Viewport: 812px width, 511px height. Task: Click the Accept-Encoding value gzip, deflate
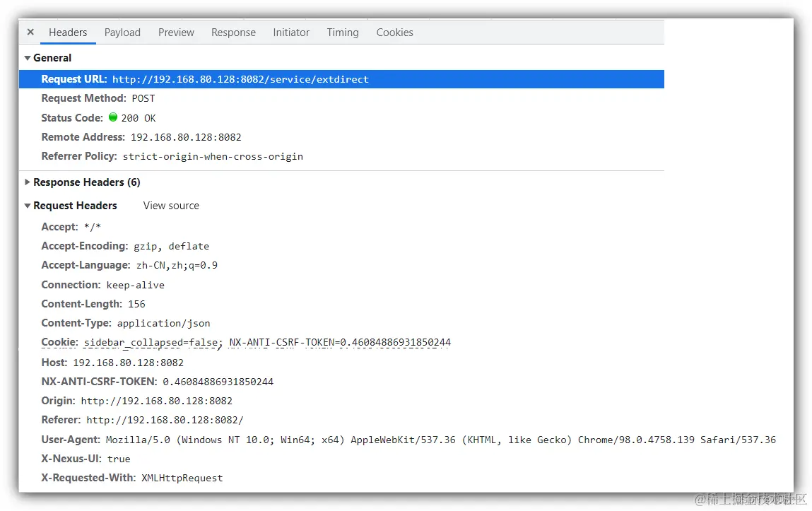pos(172,246)
